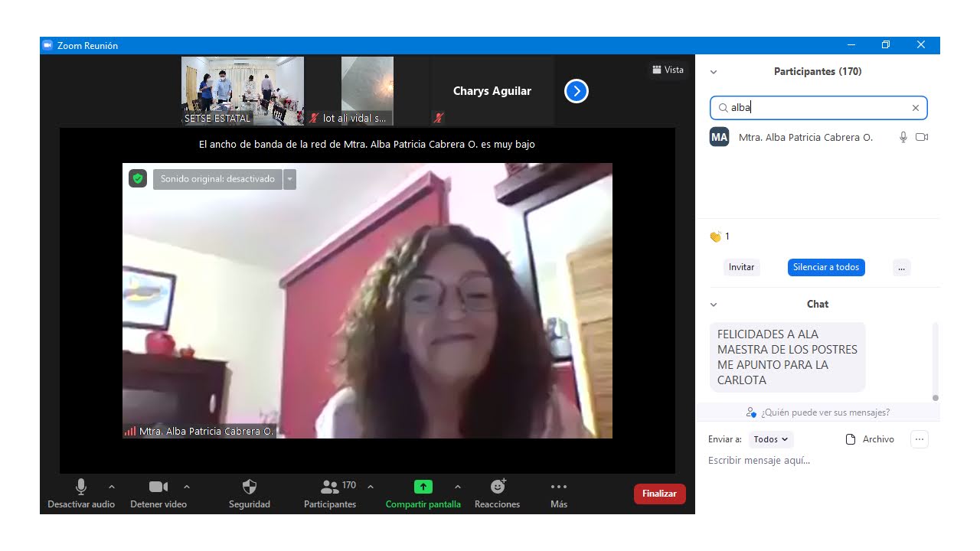The width and height of the screenshot is (980, 551).
Task: Open share options arrow beside Compartir pantalla
Action: pyautogui.click(x=458, y=487)
